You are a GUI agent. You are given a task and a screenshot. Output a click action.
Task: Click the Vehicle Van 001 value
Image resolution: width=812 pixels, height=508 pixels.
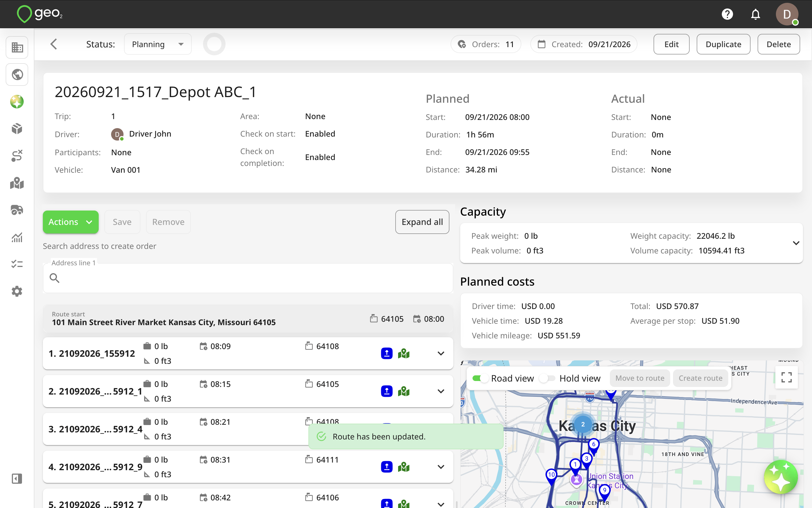tap(126, 170)
